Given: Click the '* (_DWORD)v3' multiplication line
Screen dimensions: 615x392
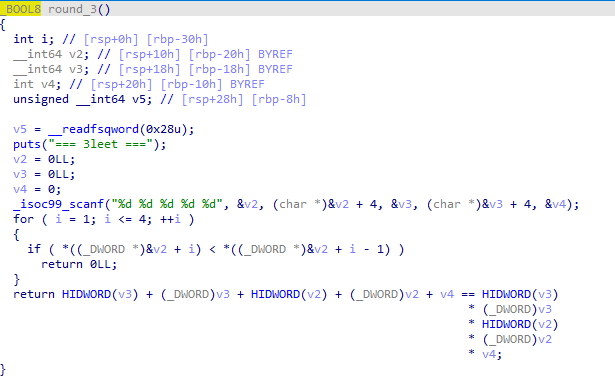Looking at the screenshot, I should pos(510,309).
